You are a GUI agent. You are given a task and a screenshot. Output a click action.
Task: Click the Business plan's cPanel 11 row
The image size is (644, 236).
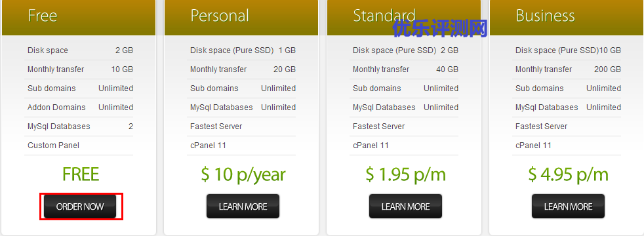pos(567,146)
